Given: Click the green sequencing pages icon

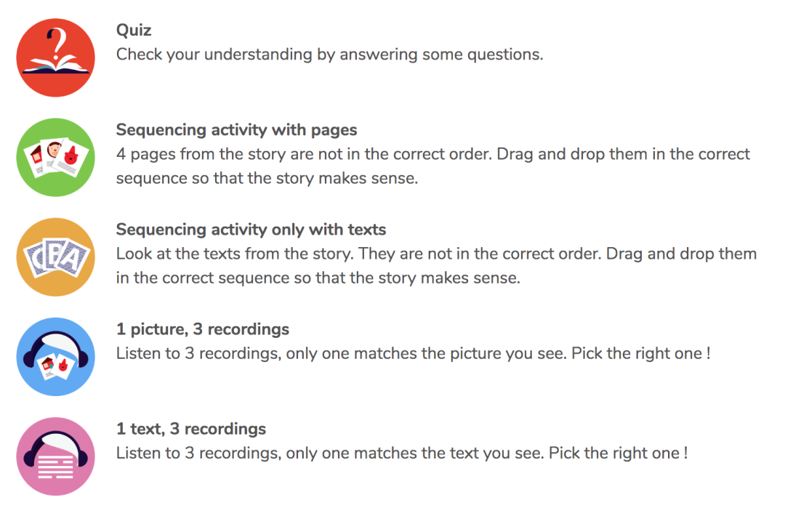Looking at the screenshot, I should (x=55, y=158).
